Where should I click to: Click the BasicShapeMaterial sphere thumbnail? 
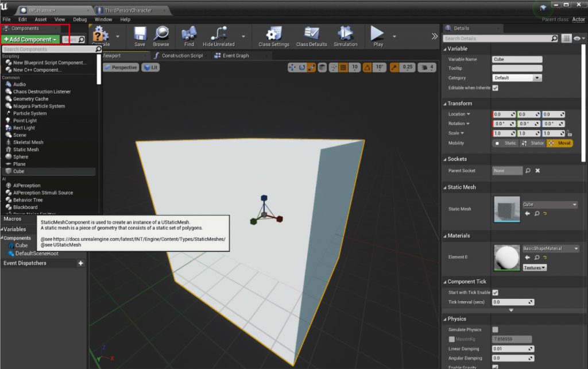pos(507,257)
